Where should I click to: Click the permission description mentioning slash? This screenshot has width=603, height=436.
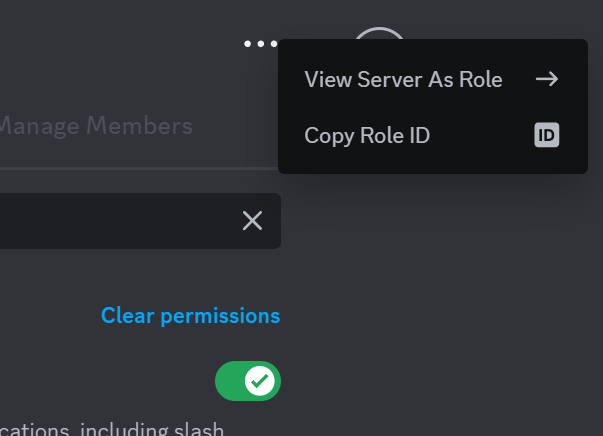(112, 430)
